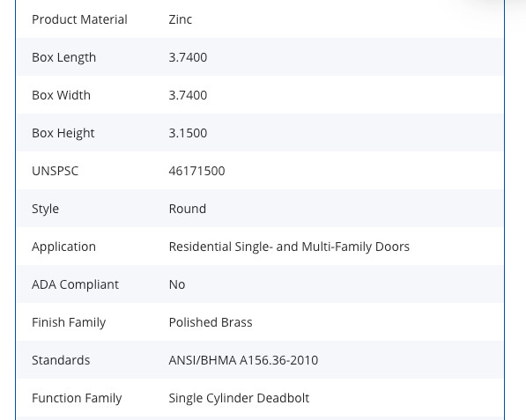This screenshot has width=526, height=420.
Task: Click the Style label
Action: tap(45, 209)
